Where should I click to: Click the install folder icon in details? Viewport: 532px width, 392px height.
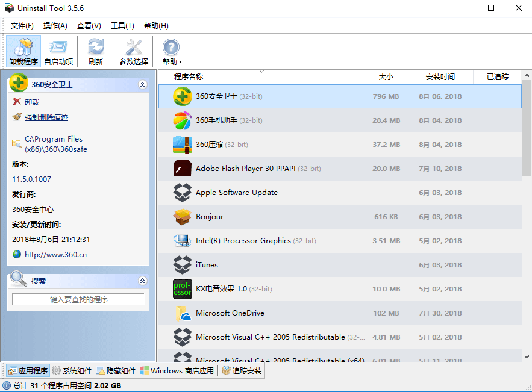coord(16,143)
